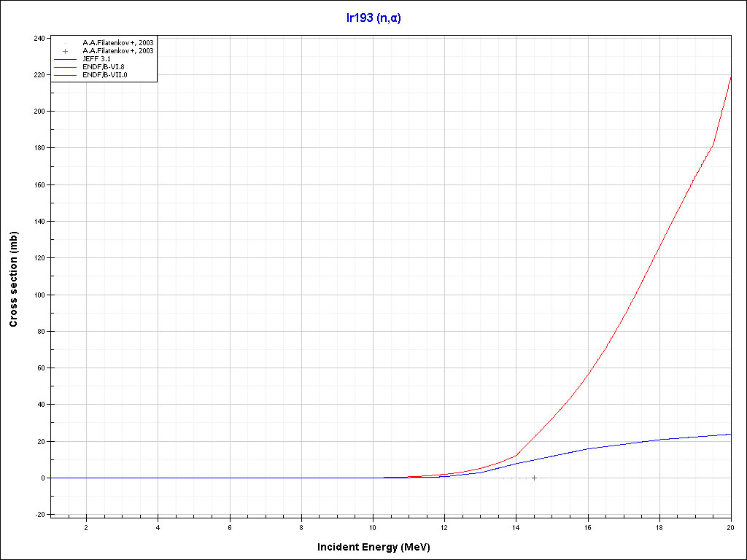The width and height of the screenshot is (747, 560).
Task: Select the ENDF/B-VII.0 legend entry
Action: point(109,75)
